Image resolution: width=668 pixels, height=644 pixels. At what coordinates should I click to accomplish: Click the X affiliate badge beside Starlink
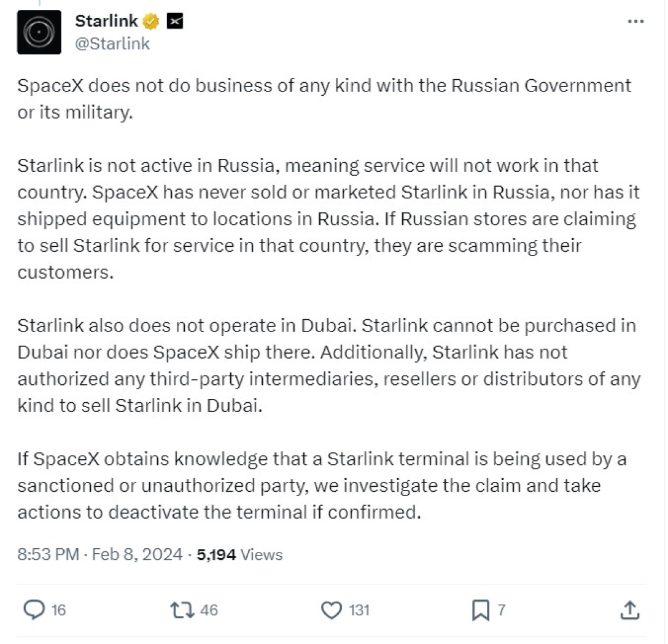[x=174, y=22]
